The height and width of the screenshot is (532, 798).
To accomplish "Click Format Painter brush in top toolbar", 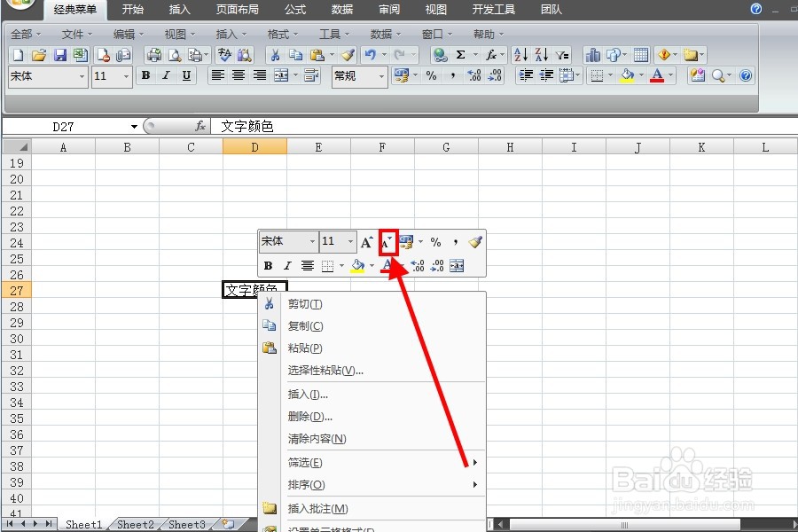I will pos(348,55).
